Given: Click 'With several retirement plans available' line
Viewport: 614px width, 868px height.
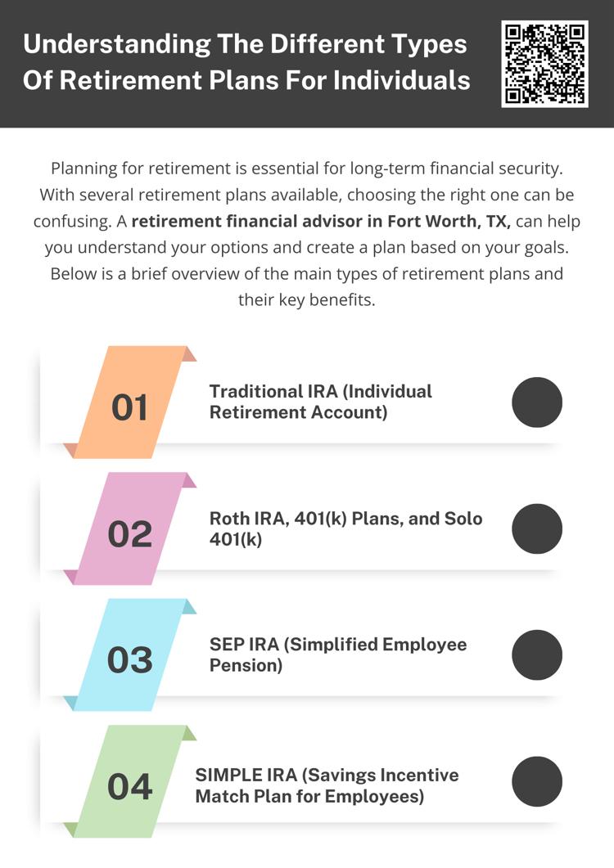Looking at the screenshot, I should point(307,196).
